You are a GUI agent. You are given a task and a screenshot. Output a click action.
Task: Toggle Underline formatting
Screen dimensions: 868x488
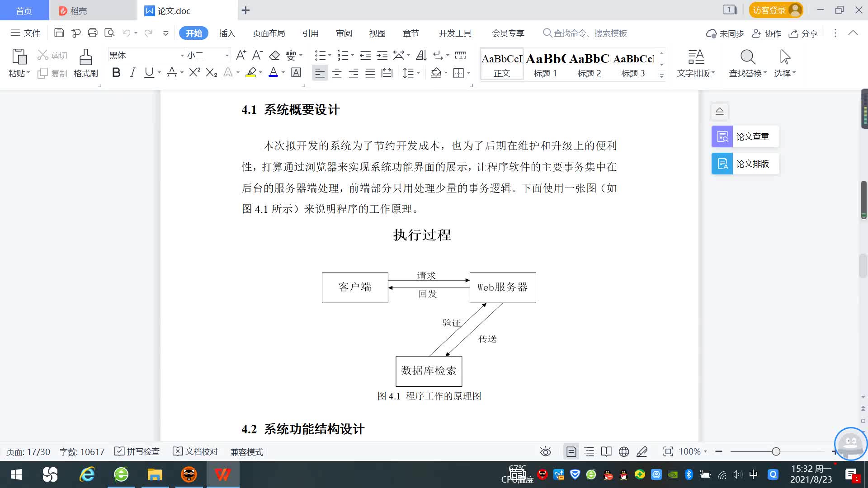click(x=149, y=72)
